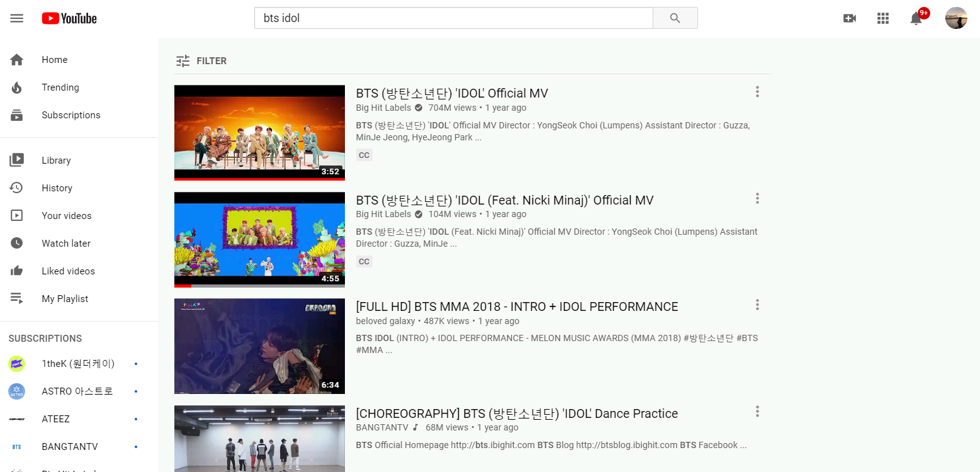980x472 pixels.
Task: Open notifications bell
Action: (x=916, y=18)
